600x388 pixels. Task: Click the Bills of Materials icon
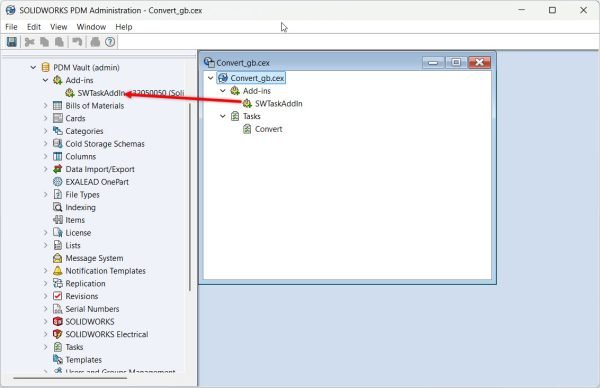[57, 106]
